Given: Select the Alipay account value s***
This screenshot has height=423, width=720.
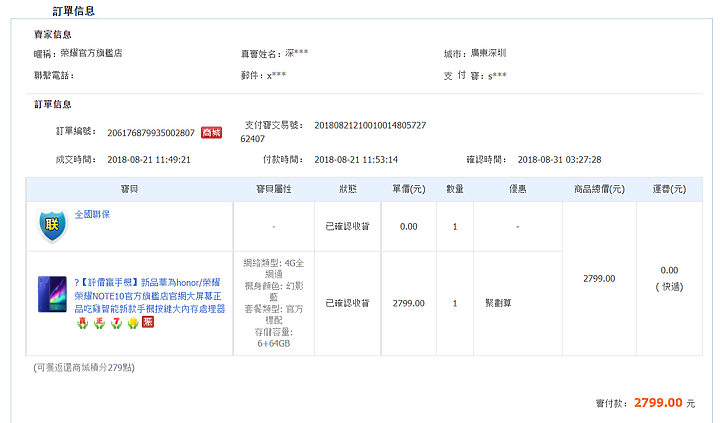Looking at the screenshot, I should click(x=497, y=76).
